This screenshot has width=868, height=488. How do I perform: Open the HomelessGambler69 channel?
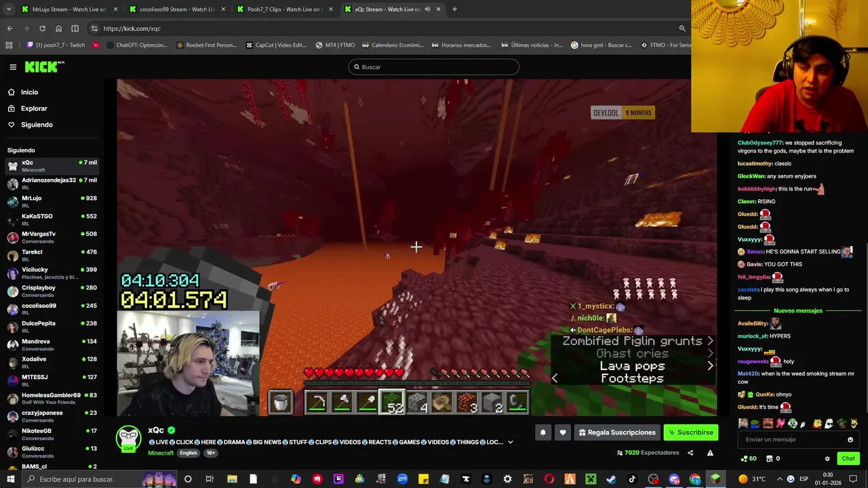tap(52, 398)
